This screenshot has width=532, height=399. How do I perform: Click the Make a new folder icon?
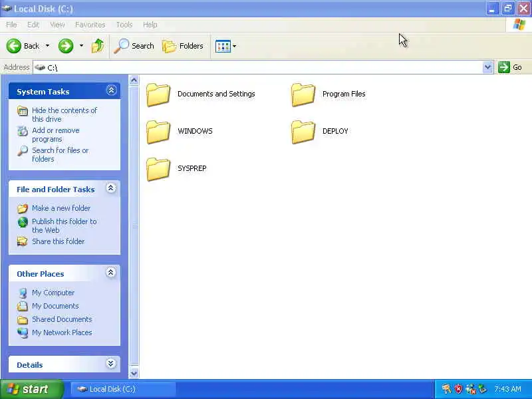coord(23,208)
